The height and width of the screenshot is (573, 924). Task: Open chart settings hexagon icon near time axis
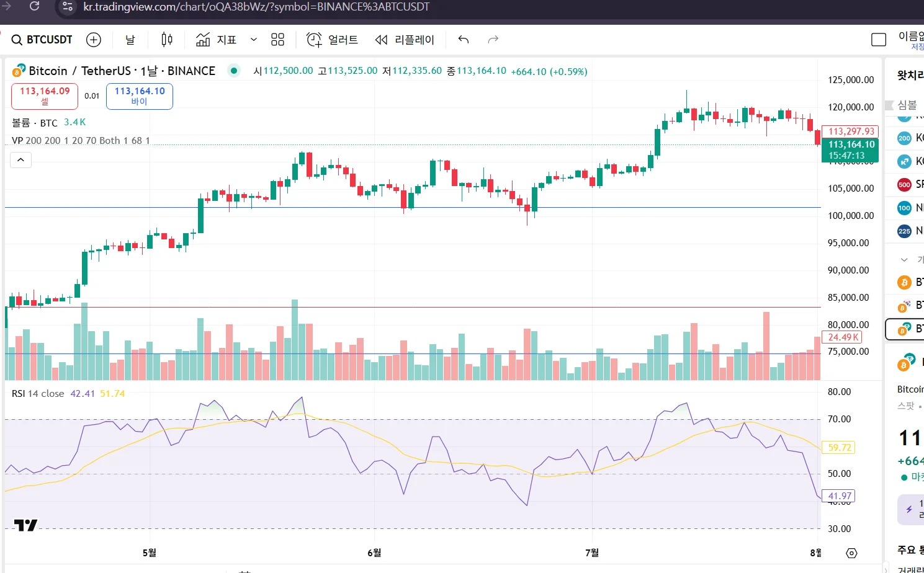click(x=851, y=553)
